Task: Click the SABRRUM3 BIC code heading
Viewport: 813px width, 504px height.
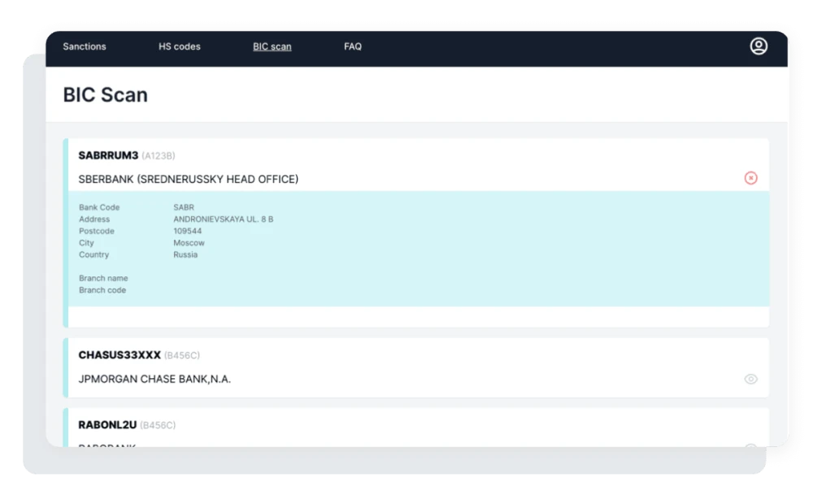Action: (108, 155)
